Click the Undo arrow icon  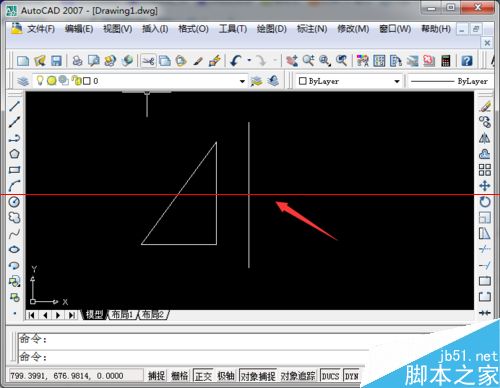[236, 61]
